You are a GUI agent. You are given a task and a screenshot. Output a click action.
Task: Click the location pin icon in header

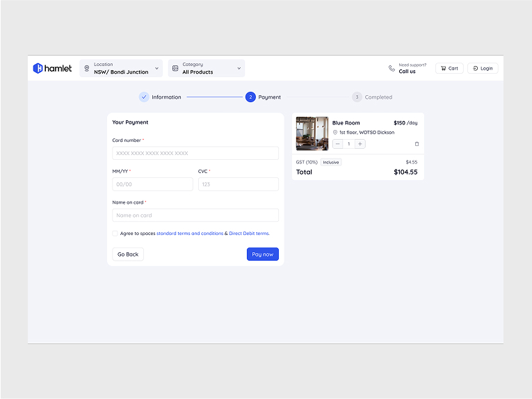coord(87,68)
